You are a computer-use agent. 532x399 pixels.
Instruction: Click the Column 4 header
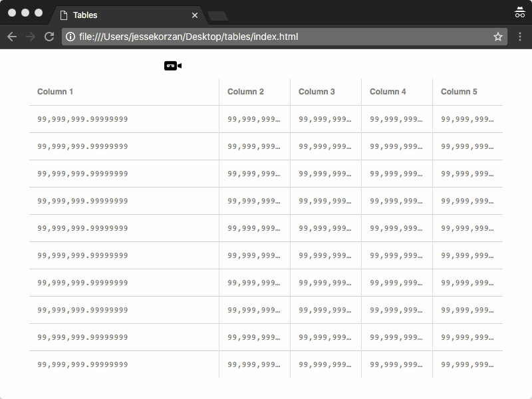tap(388, 92)
